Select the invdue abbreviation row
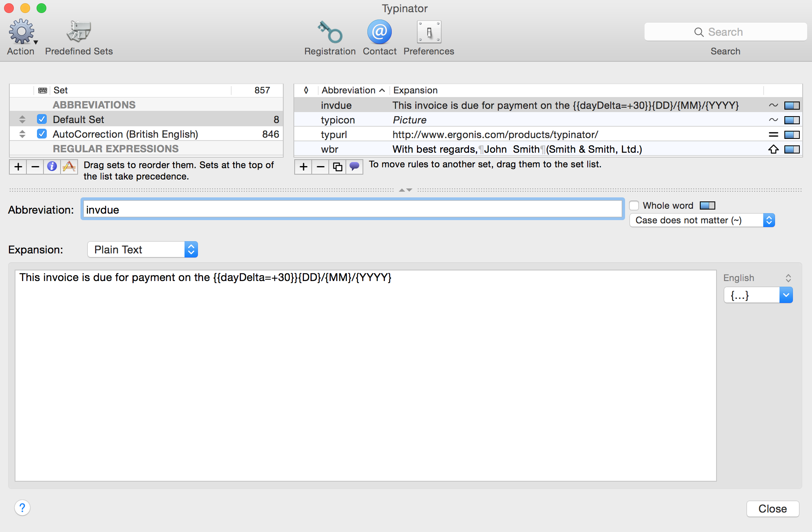 pos(548,106)
